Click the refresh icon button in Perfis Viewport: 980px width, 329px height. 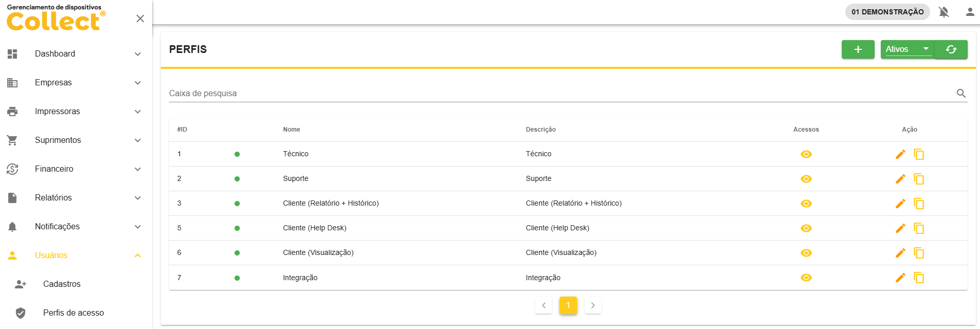(951, 49)
